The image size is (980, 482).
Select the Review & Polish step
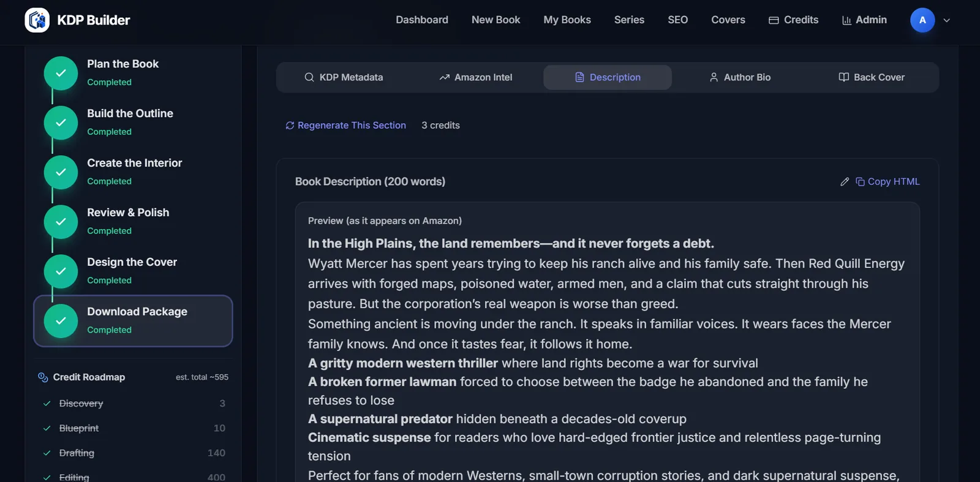pyautogui.click(x=133, y=221)
